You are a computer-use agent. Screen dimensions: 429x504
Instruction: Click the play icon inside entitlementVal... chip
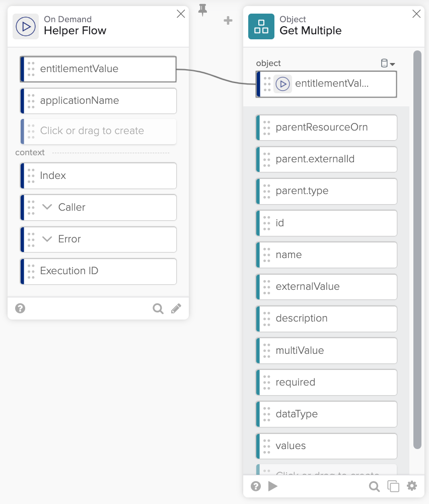(283, 84)
